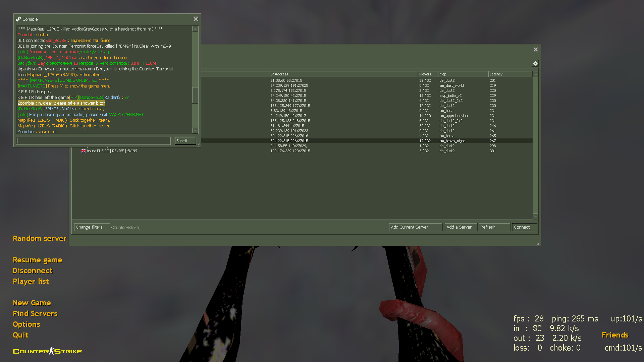This screenshot has height=362, width=644.
Task: Select Asura PUBLIC | REVIVE | SKINS server
Action: [x=302, y=151]
